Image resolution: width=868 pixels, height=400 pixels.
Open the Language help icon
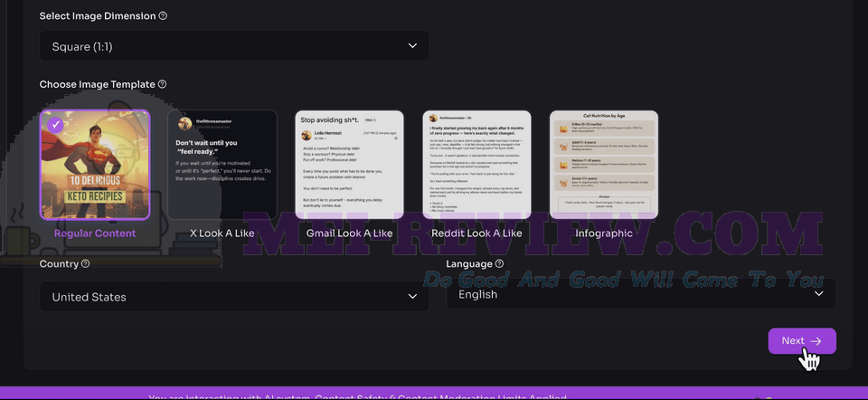499,263
